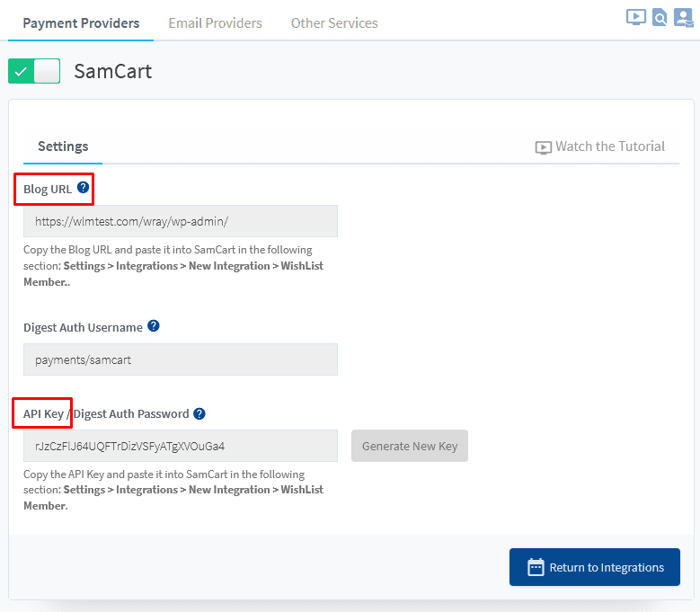The width and height of the screenshot is (700, 612).
Task: Click Generate New Key button
Action: 410,446
